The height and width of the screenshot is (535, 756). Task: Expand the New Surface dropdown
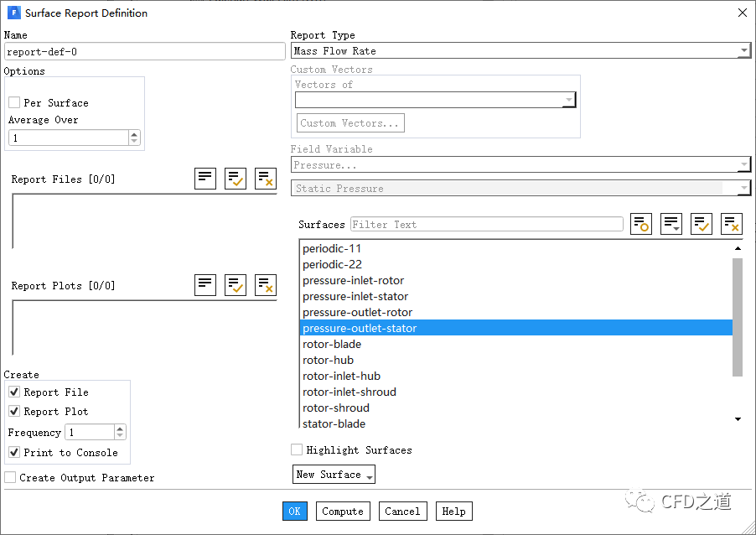pyautogui.click(x=334, y=475)
